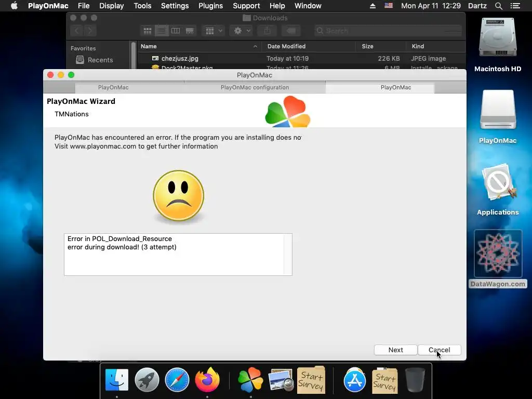Click the Finder search field
Viewport: 532px width, 399px height.
[388, 31]
